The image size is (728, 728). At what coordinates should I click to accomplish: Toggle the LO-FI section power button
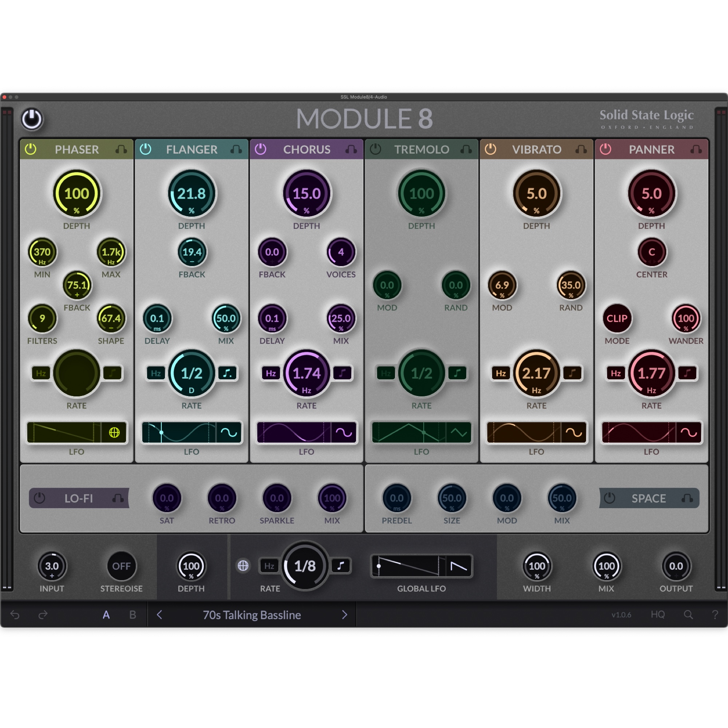(40, 498)
